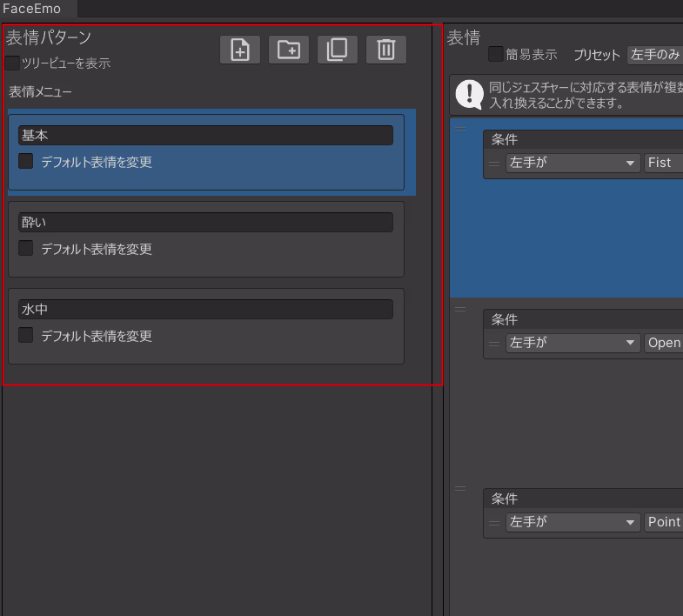The width and height of the screenshot is (683, 616).
Task: Check the 簡易表示 checkbox
Action: pos(496,54)
